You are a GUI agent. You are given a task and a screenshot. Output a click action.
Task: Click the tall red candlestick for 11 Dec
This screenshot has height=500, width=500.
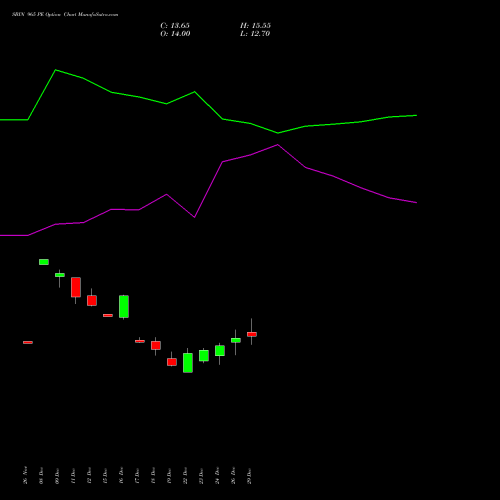[x=76, y=287]
